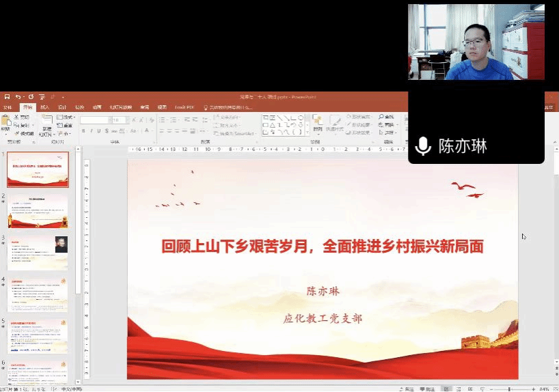Image resolution: width=559 pixels, height=392 pixels.
Task: Click the Undo arrow icon
Action: [18, 97]
